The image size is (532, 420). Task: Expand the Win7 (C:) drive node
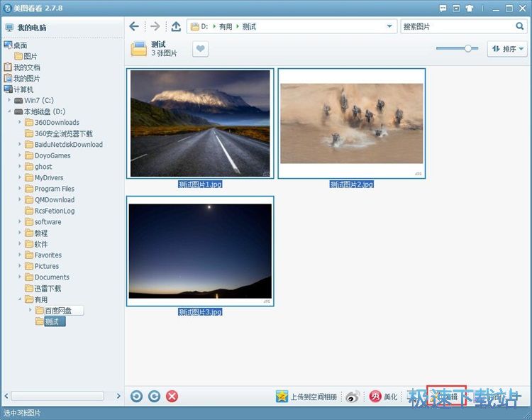coord(10,100)
